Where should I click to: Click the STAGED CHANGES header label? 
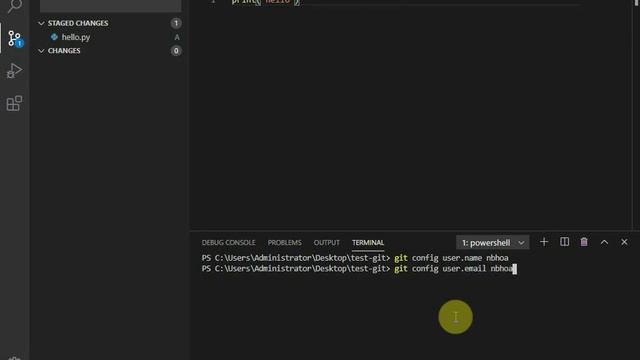point(78,23)
